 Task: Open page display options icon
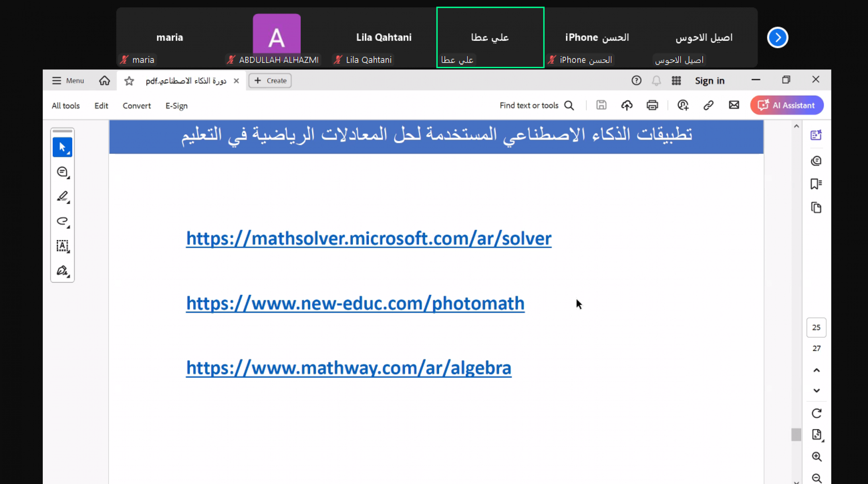[817, 435]
